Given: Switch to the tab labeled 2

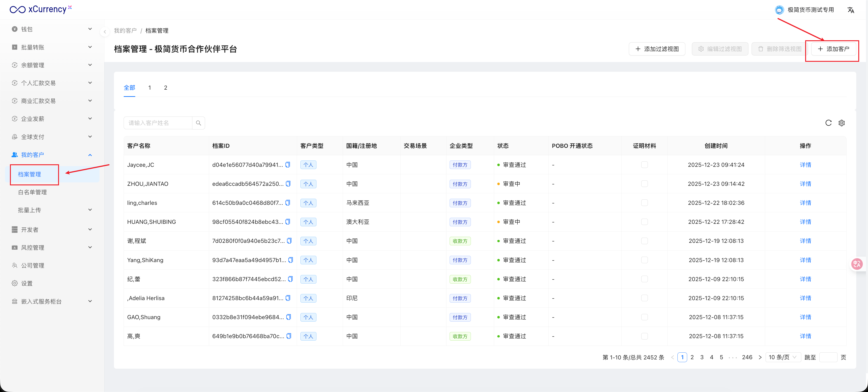Looking at the screenshot, I should 165,88.
